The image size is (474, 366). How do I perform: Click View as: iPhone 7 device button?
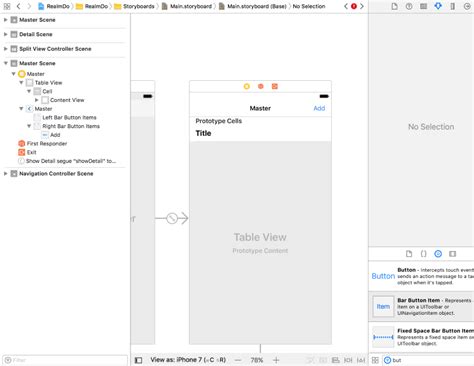click(188, 360)
